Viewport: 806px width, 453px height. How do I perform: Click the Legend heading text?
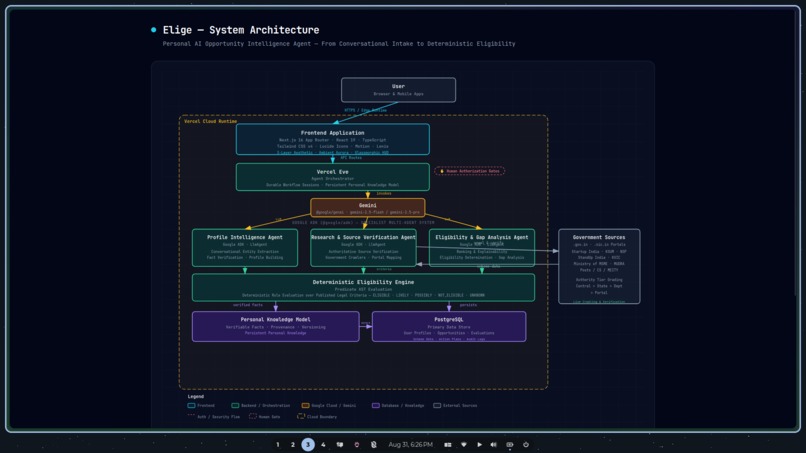tap(195, 396)
